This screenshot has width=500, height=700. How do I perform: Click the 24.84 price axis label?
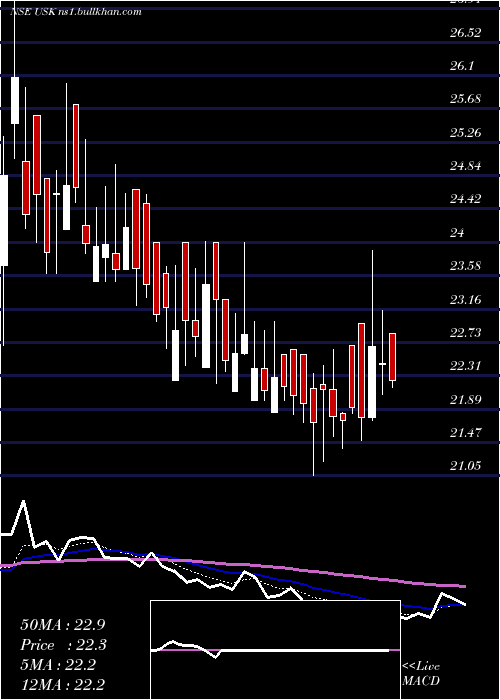tap(466, 166)
